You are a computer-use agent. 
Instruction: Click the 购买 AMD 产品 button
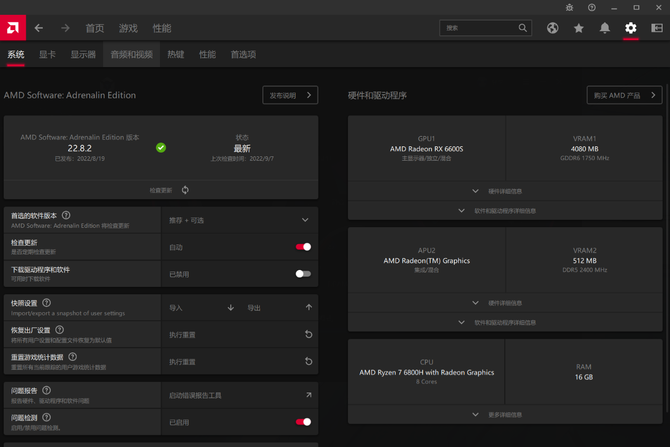(x=624, y=95)
